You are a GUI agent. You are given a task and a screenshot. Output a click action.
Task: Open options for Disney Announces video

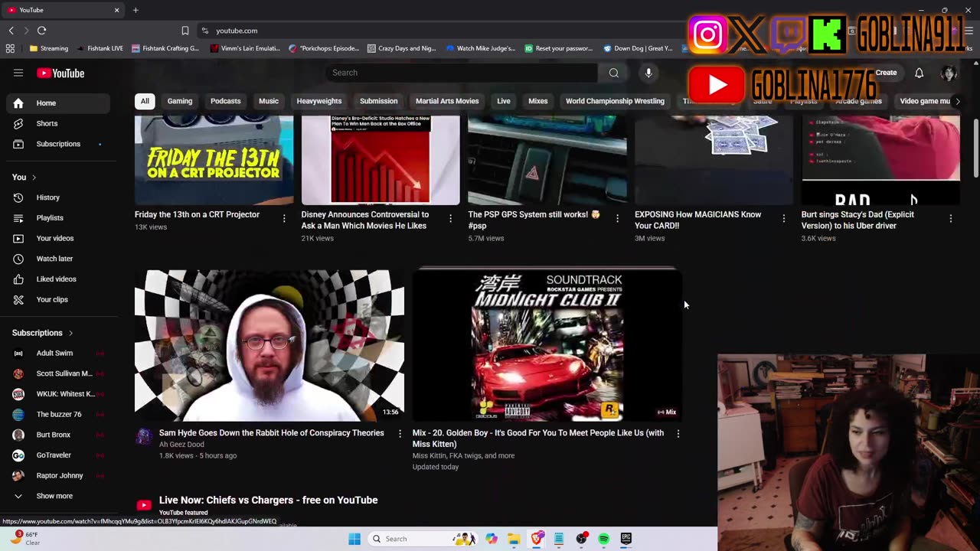tap(450, 219)
